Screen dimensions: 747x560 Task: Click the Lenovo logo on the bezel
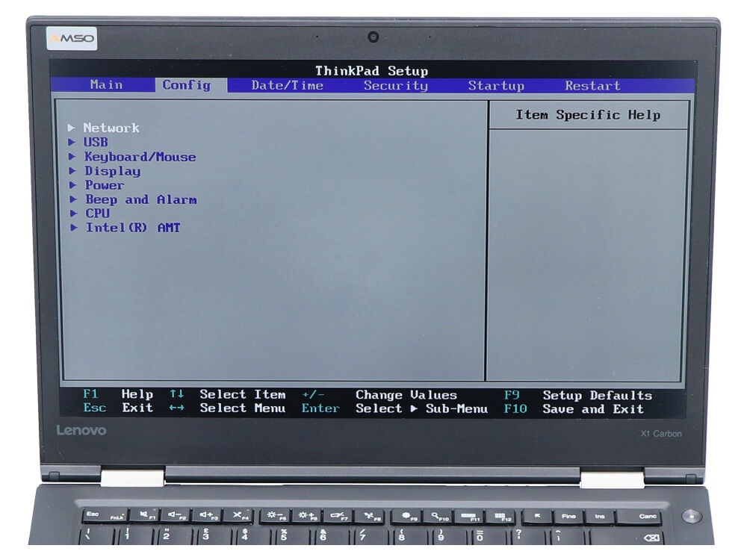(x=81, y=431)
